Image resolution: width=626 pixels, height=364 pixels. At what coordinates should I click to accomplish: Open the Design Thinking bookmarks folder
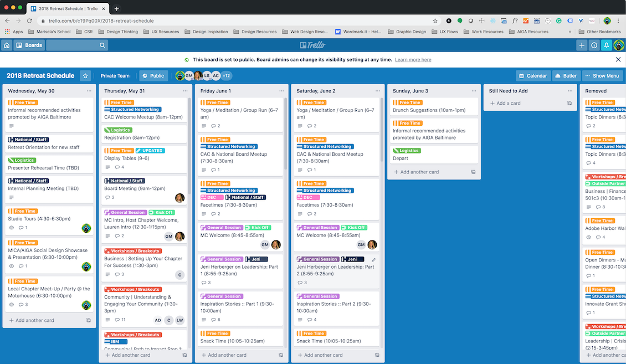[118, 32]
